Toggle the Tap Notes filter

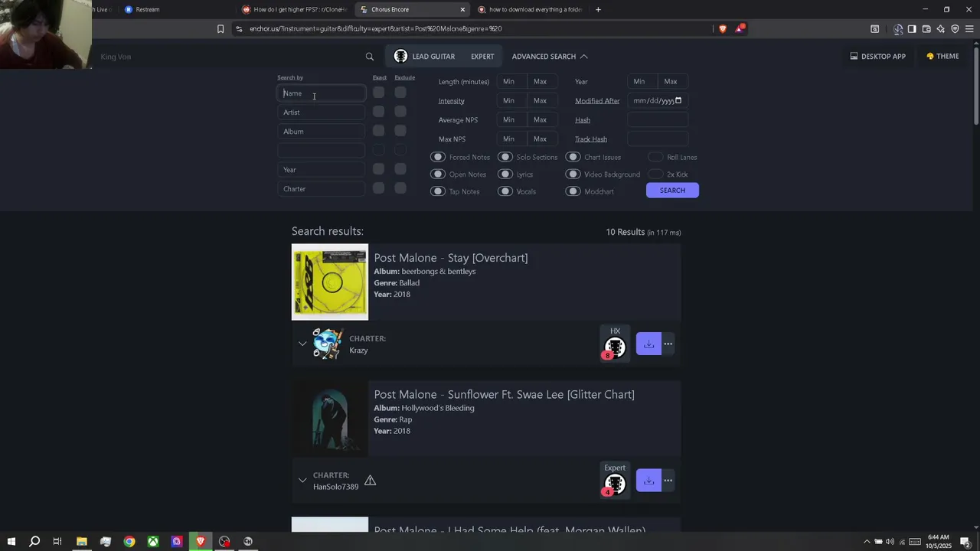pyautogui.click(x=438, y=191)
